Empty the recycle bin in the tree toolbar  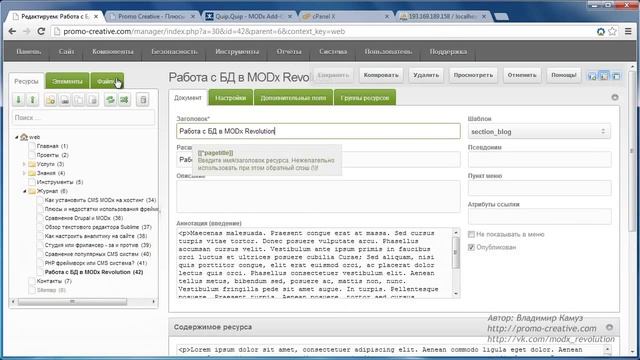point(143,100)
